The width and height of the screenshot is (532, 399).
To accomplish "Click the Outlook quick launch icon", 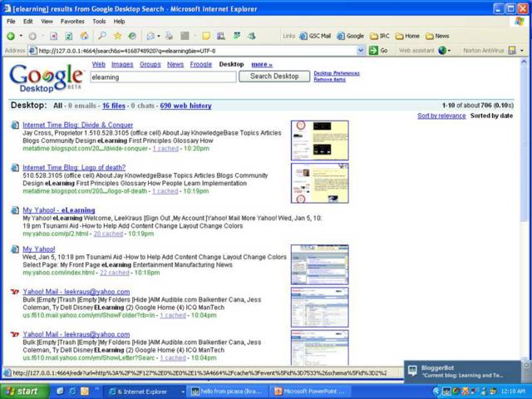I will pyautogui.click(x=84, y=392).
